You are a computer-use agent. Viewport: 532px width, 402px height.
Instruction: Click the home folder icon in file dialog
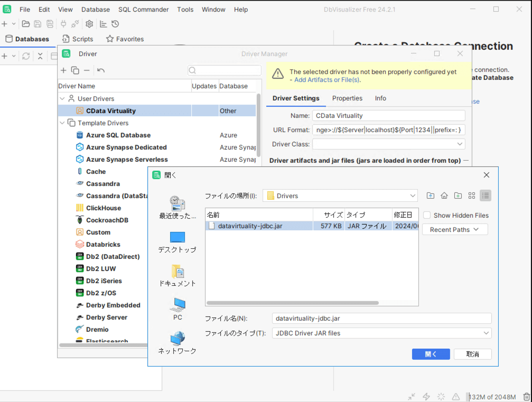click(x=444, y=196)
